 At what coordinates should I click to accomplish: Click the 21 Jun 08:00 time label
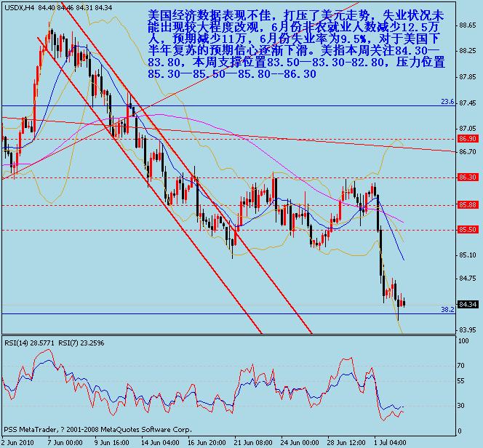(x=253, y=443)
